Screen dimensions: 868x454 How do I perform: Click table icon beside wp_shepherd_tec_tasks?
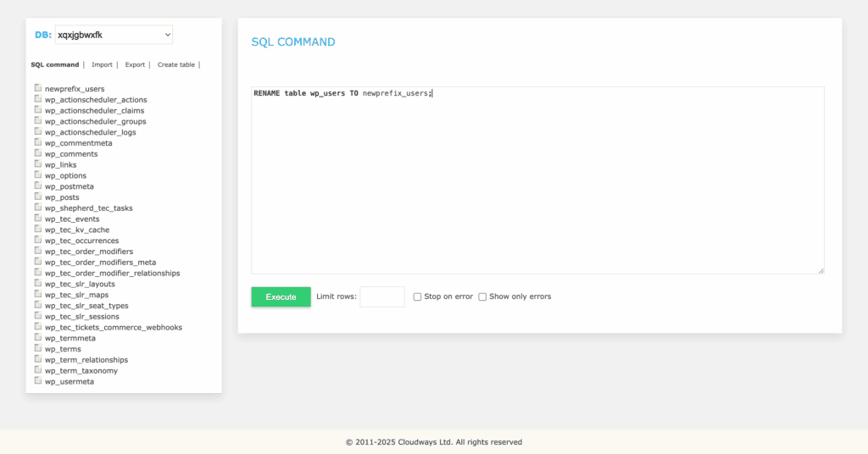pyautogui.click(x=37, y=208)
